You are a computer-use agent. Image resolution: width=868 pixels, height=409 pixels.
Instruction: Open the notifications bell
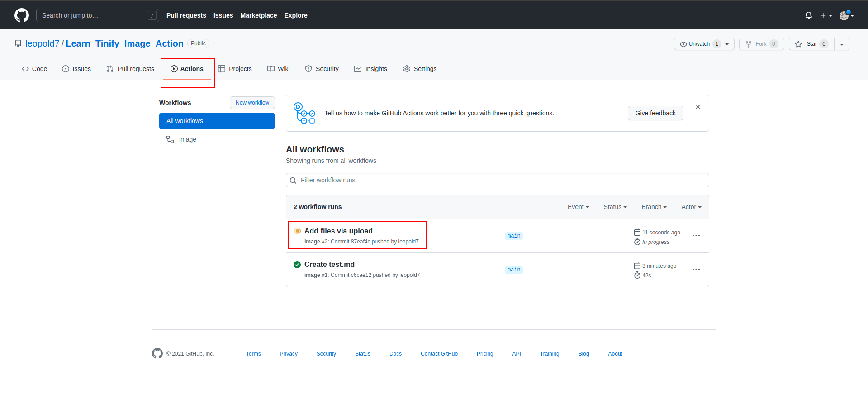(808, 15)
